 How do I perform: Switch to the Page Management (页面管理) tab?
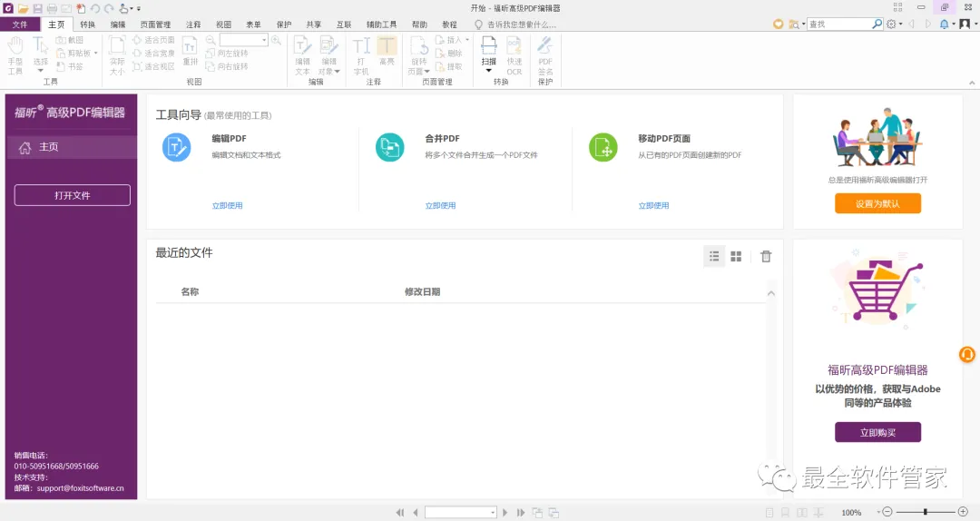click(156, 25)
